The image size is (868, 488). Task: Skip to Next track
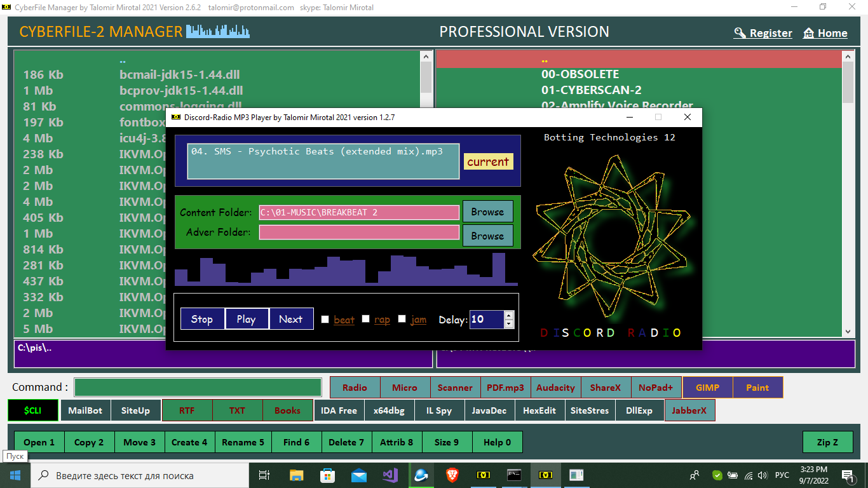(x=291, y=319)
